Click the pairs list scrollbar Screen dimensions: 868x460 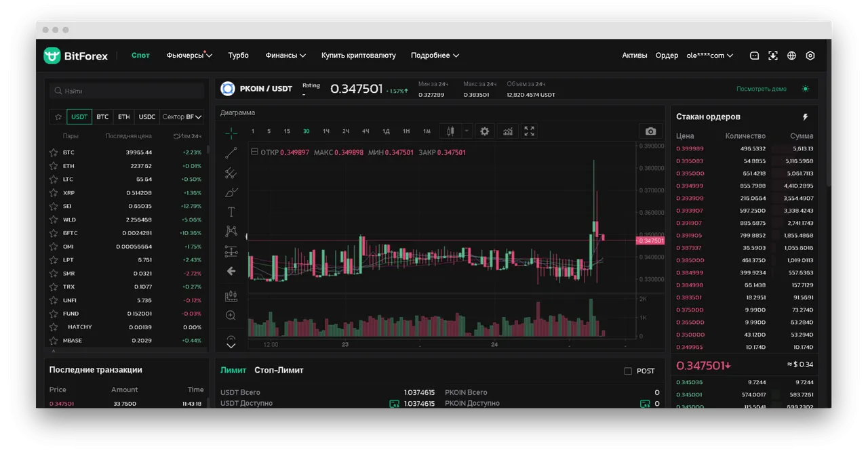pyautogui.click(x=208, y=150)
